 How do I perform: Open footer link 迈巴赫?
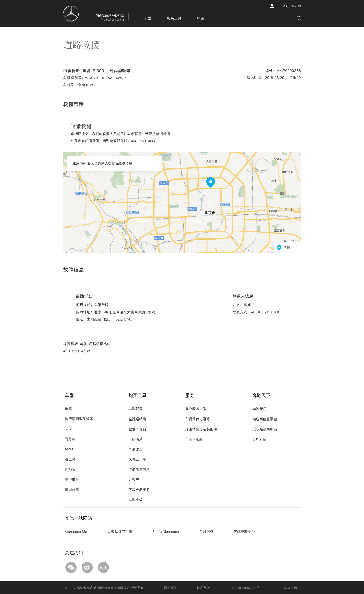(70, 459)
